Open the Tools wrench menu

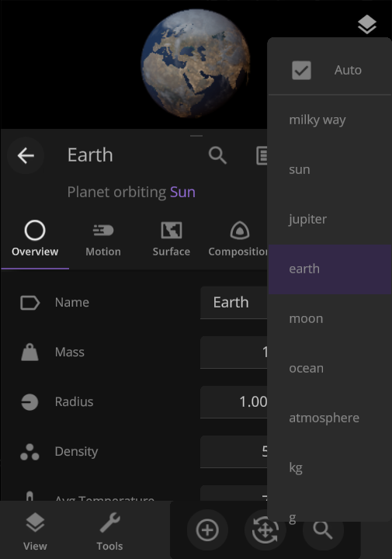pos(109,531)
